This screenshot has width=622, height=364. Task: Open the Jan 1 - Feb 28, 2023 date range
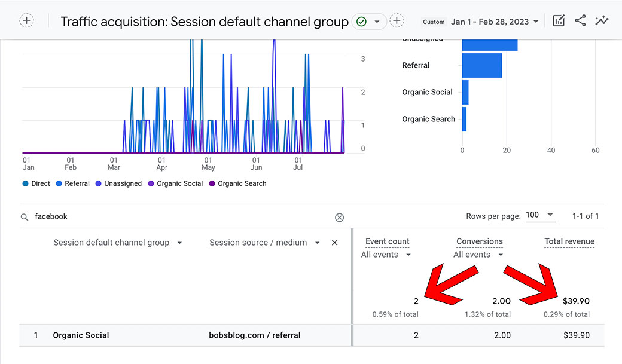pyautogui.click(x=494, y=22)
